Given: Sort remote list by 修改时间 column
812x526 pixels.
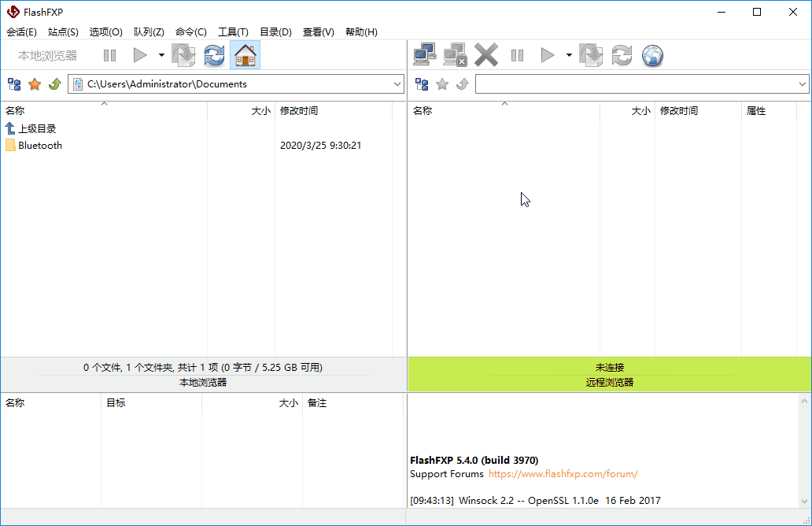Looking at the screenshot, I should point(699,111).
